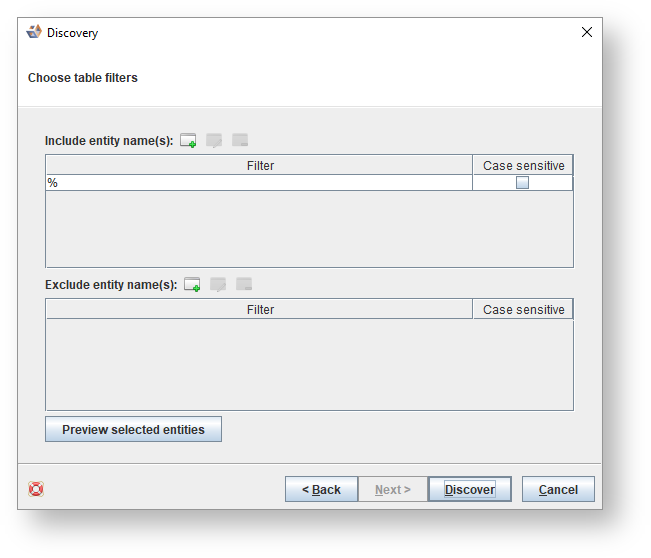
Task: Click Filter column header in include table
Action: [259, 166]
